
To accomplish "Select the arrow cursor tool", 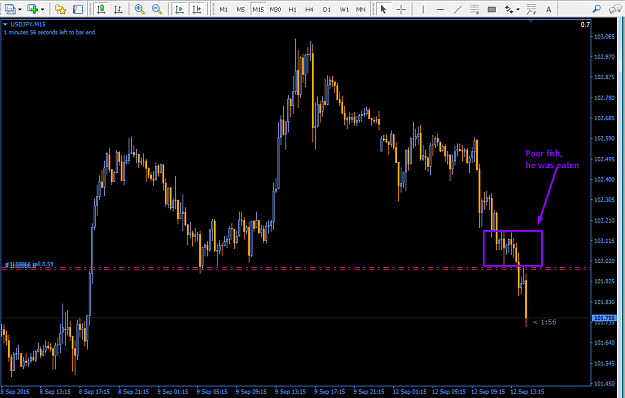I will pyautogui.click(x=383, y=9).
